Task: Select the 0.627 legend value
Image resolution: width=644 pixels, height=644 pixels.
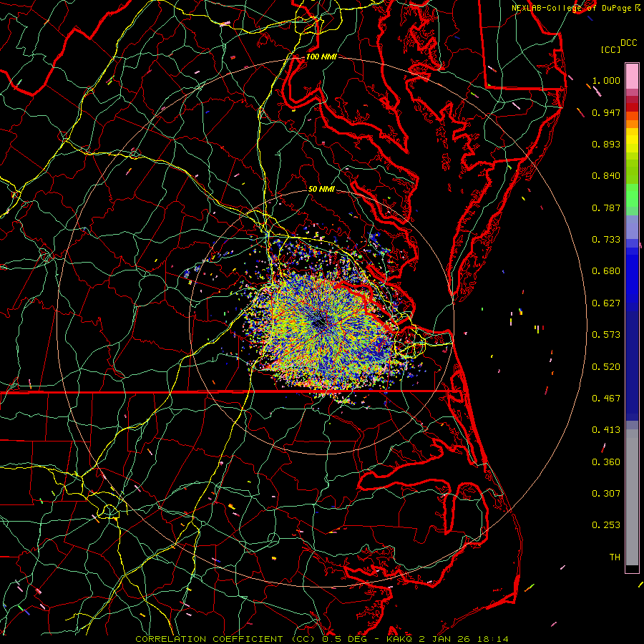Action: coord(606,303)
